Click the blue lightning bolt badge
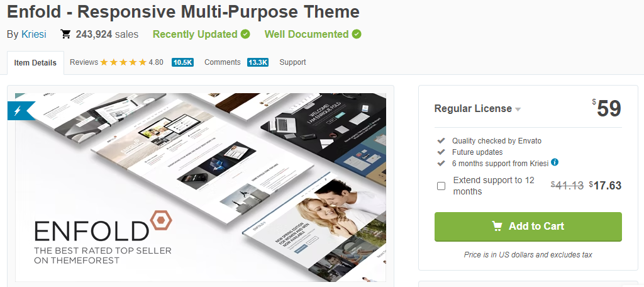This screenshot has height=287, width=644. pos(18,111)
